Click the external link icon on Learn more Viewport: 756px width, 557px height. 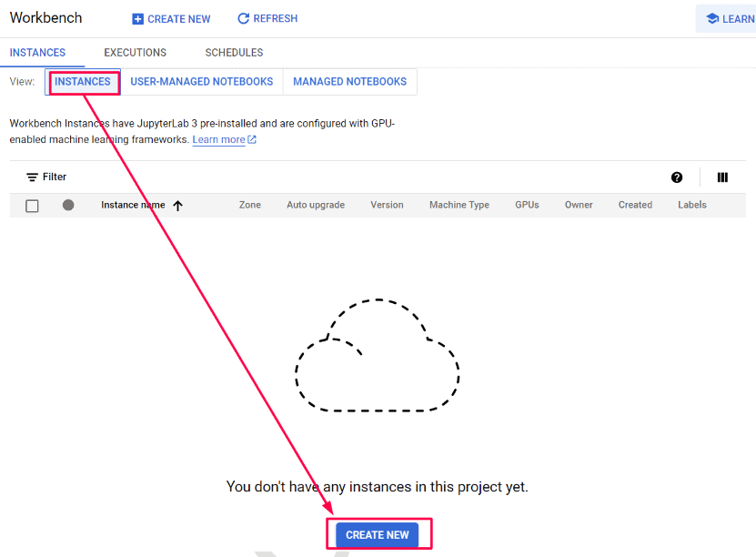(253, 139)
